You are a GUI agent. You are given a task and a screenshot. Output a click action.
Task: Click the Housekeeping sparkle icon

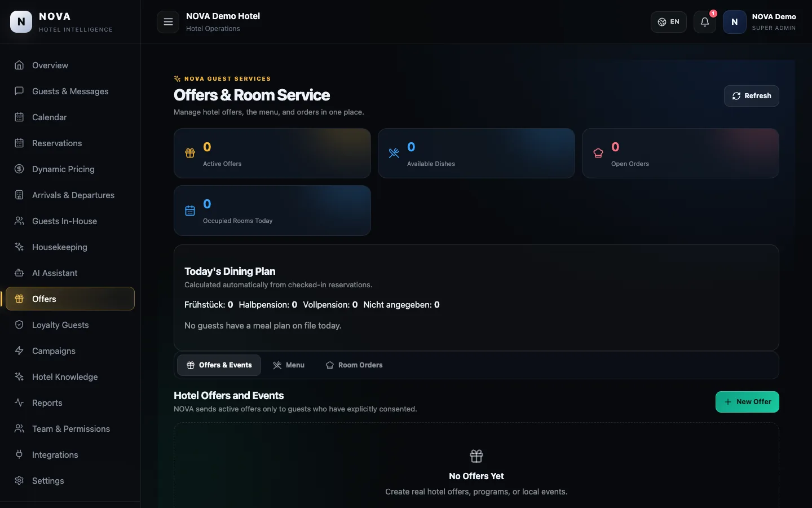click(19, 247)
